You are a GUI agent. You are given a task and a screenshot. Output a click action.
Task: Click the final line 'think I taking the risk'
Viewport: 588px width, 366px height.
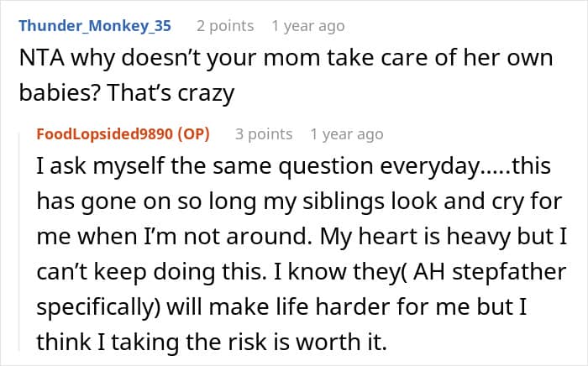click(x=212, y=342)
